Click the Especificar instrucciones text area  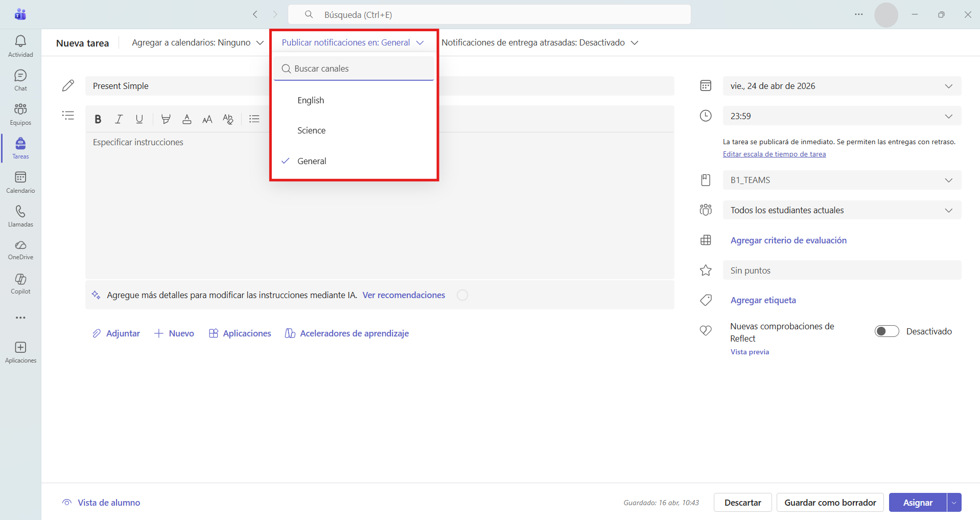[x=380, y=206]
